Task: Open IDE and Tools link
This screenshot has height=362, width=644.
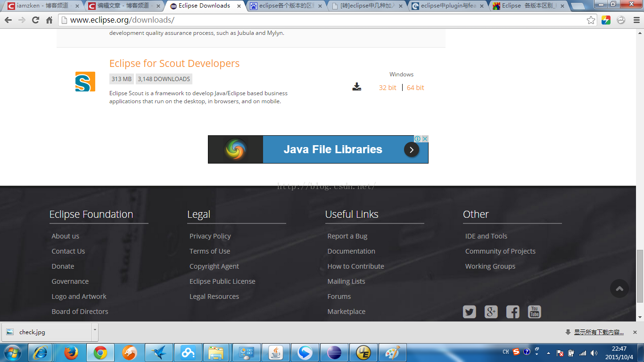Action: [486, 236]
